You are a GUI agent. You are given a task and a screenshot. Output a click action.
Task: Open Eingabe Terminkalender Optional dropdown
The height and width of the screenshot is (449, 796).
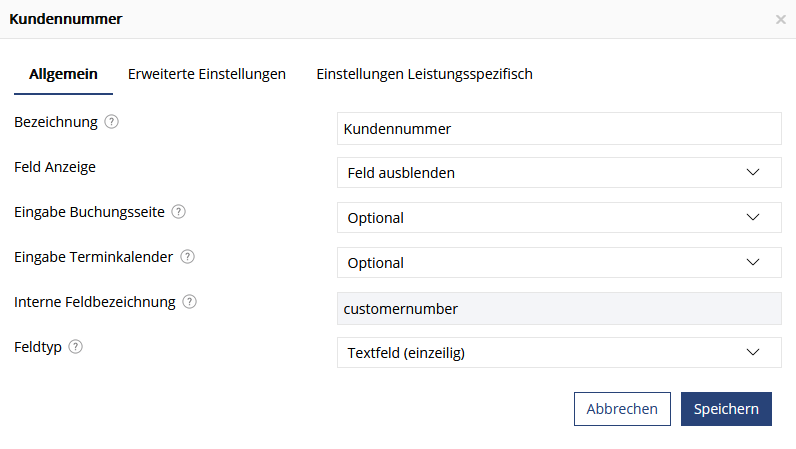[559, 263]
